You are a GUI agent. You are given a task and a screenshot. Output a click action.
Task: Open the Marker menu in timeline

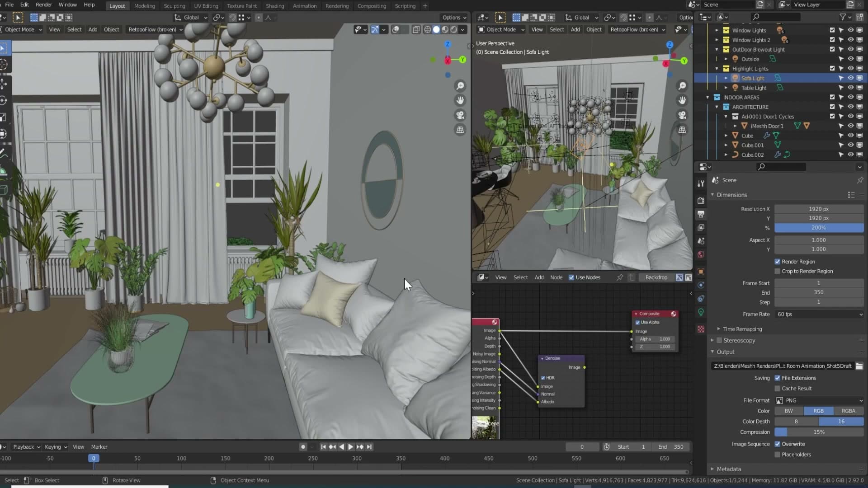(x=99, y=447)
